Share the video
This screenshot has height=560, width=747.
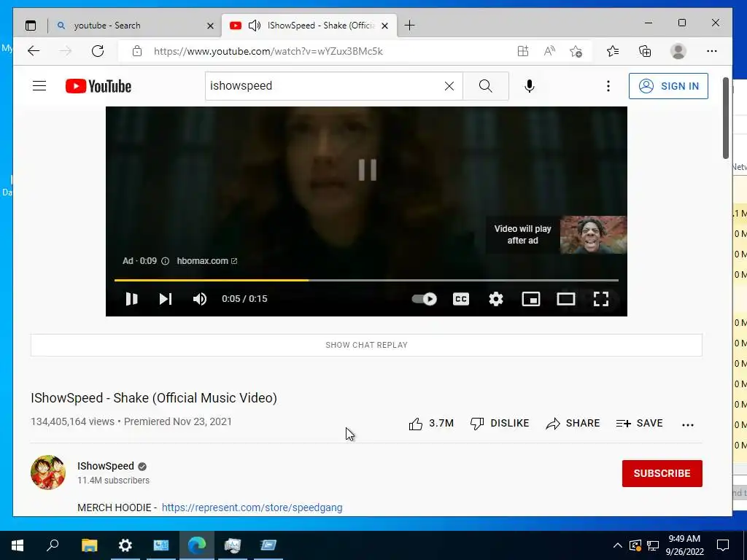[573, 424]
